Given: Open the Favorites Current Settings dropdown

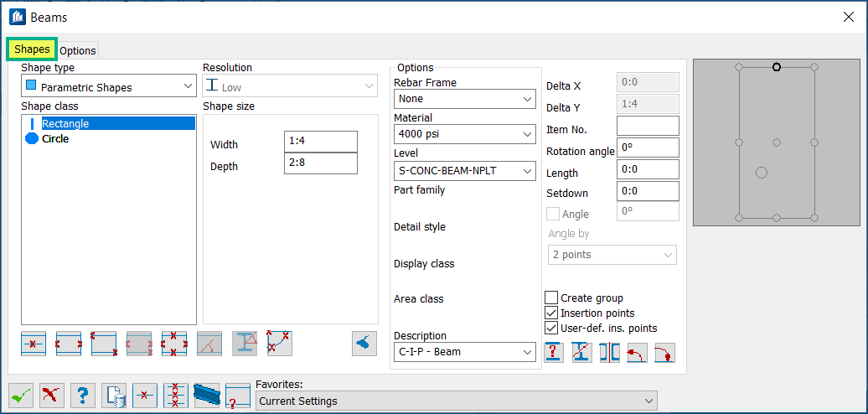Looking at the screenshot, I should (x=456, y=401).
